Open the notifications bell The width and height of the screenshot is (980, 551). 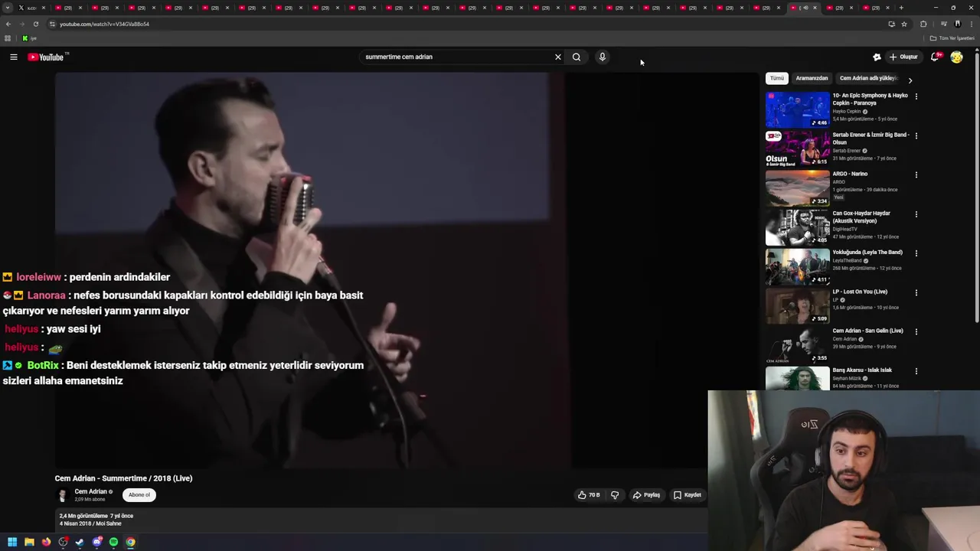pyautogui.click(x=936, y=57)
